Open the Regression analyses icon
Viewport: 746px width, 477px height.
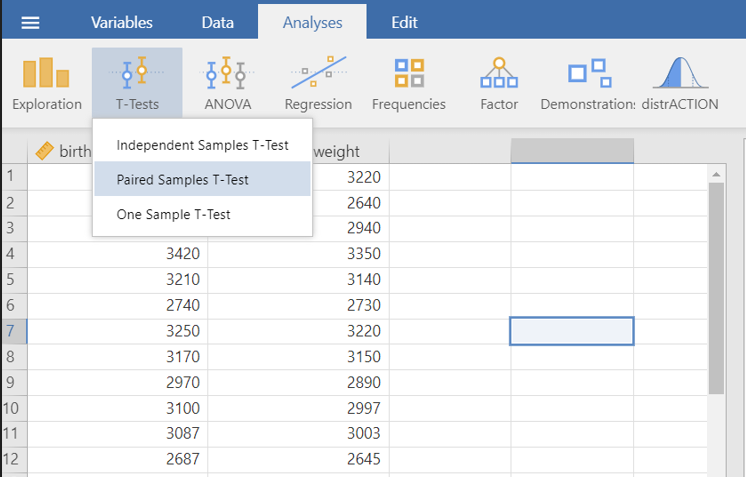point(318,83)
